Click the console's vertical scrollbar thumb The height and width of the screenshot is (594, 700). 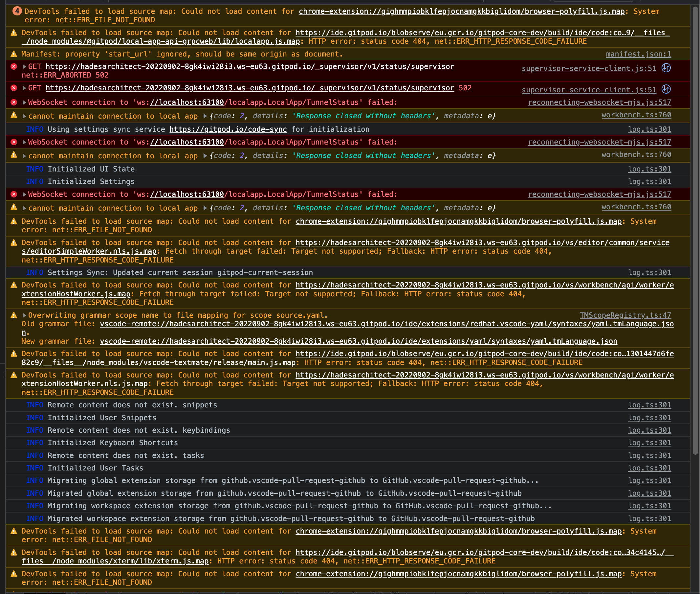coord(695,229)
